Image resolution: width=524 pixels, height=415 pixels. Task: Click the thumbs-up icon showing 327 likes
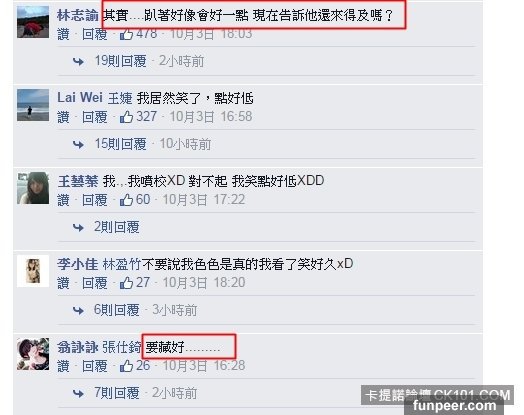click(126, 117)
